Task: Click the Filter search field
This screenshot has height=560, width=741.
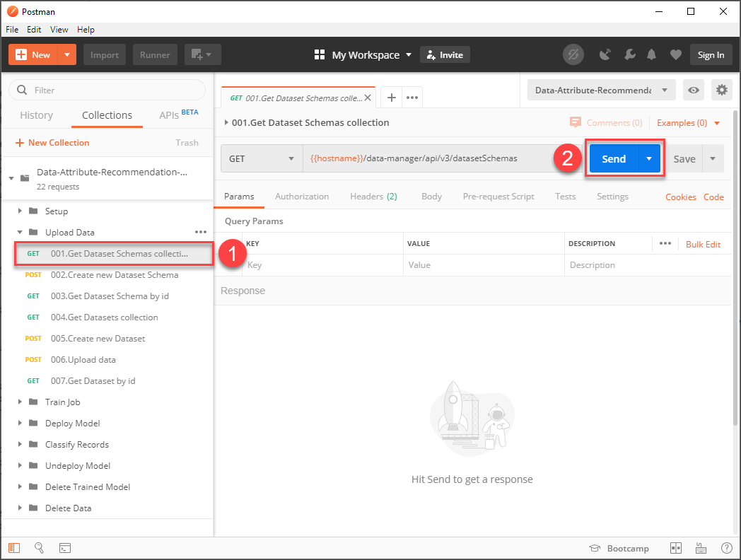Action: coord(107,90)
